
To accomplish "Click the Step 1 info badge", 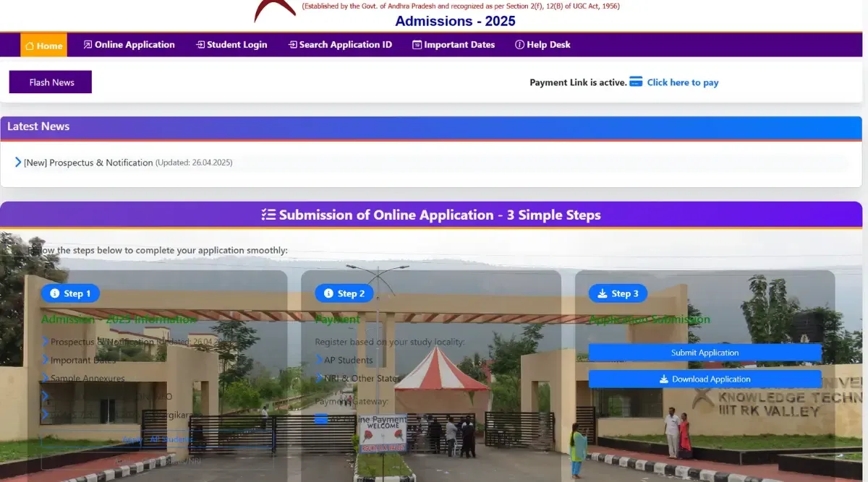I will pos(70,293).
